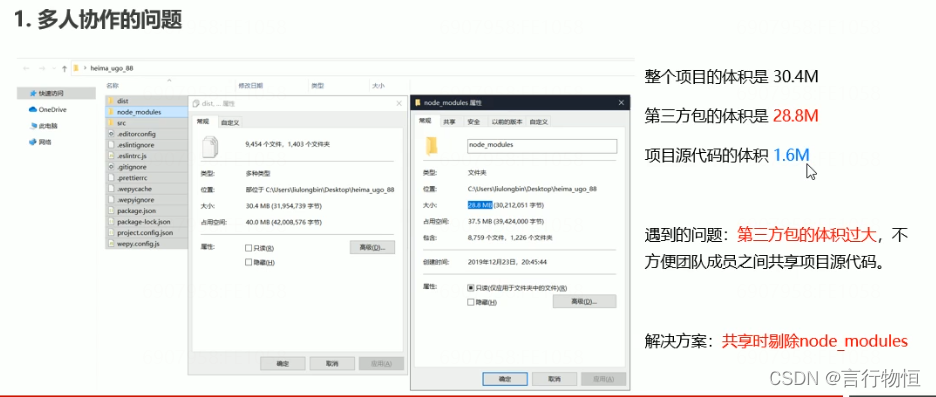936x397 pixels.
Task: Select the .eslintrc.js file icon
Action: [x=111, y=156]
